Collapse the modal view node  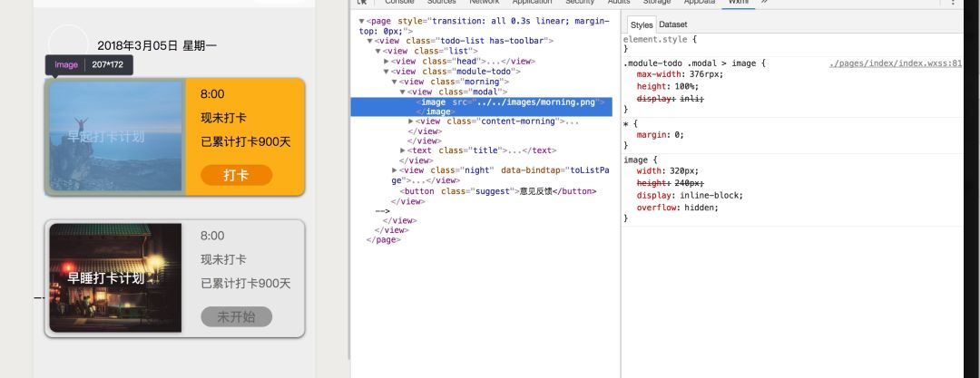[403, 92]
